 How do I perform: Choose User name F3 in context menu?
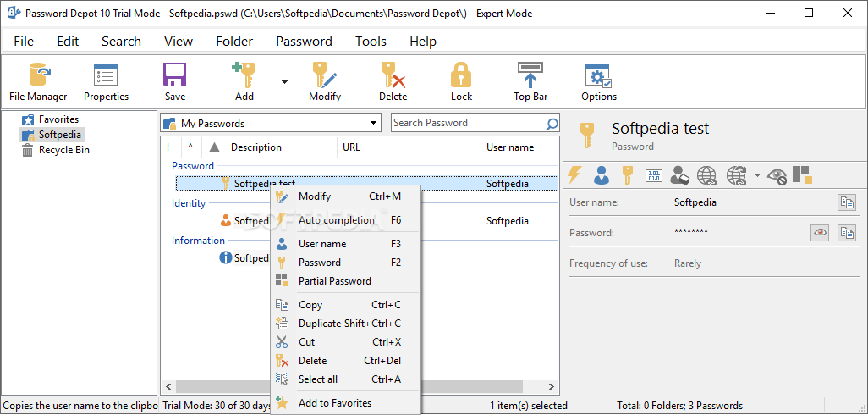(345, 244)
